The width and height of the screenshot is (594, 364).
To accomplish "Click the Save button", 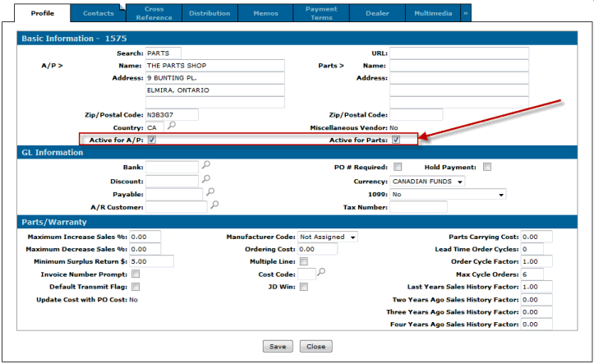I will pyautogui.click(x=278, y=346).
